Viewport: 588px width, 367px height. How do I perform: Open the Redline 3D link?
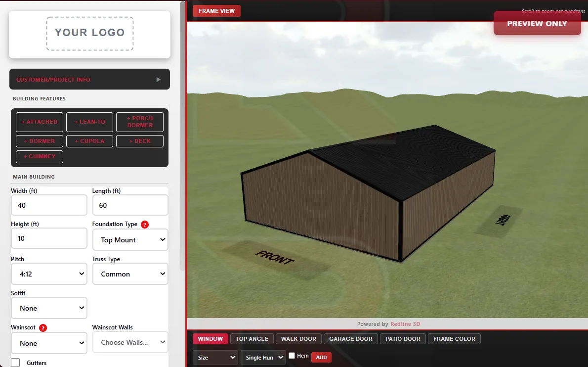point(405,324)
